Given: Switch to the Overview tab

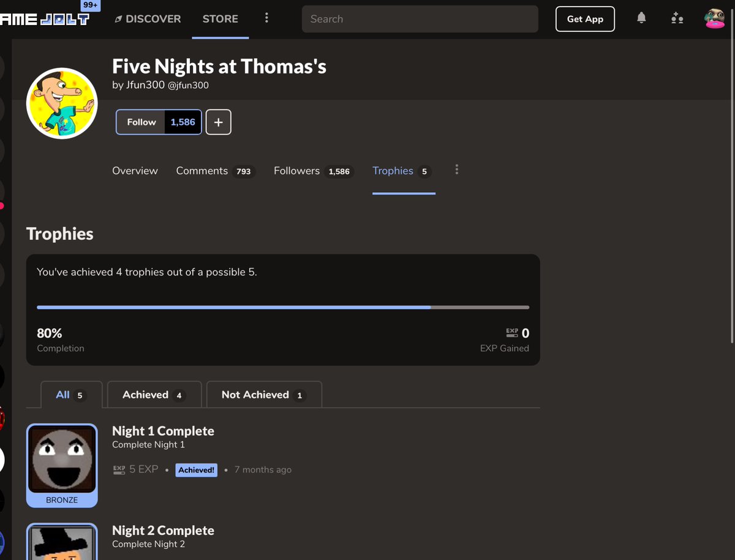Looking at the screenshot, I should (x=135, y=171).
